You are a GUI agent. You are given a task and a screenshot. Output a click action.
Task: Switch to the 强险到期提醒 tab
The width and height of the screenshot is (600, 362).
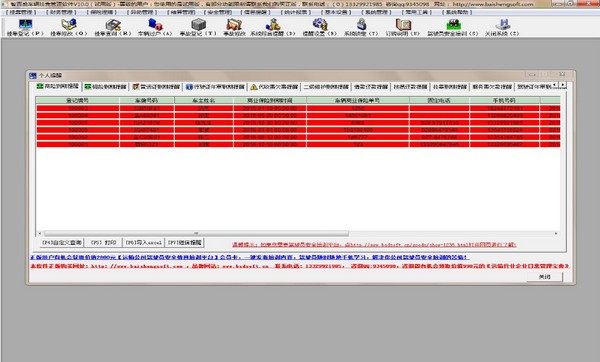(x=106, y=87)
